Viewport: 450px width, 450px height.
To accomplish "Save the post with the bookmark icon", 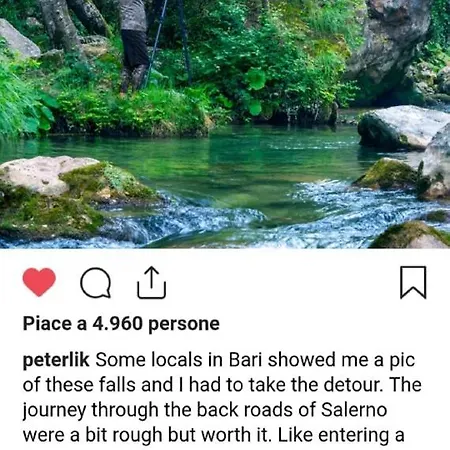I will (x=413, y=282).
